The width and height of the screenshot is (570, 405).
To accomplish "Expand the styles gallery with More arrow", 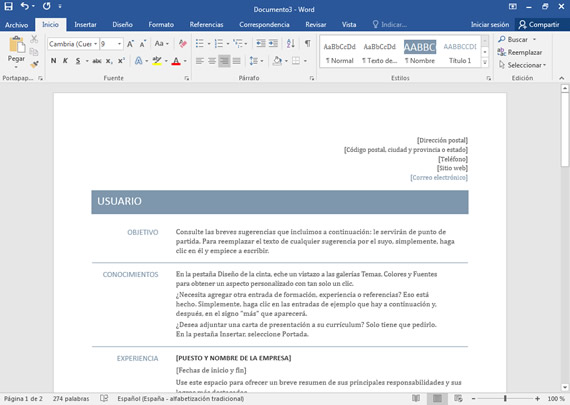I will [x=485, y=63].
